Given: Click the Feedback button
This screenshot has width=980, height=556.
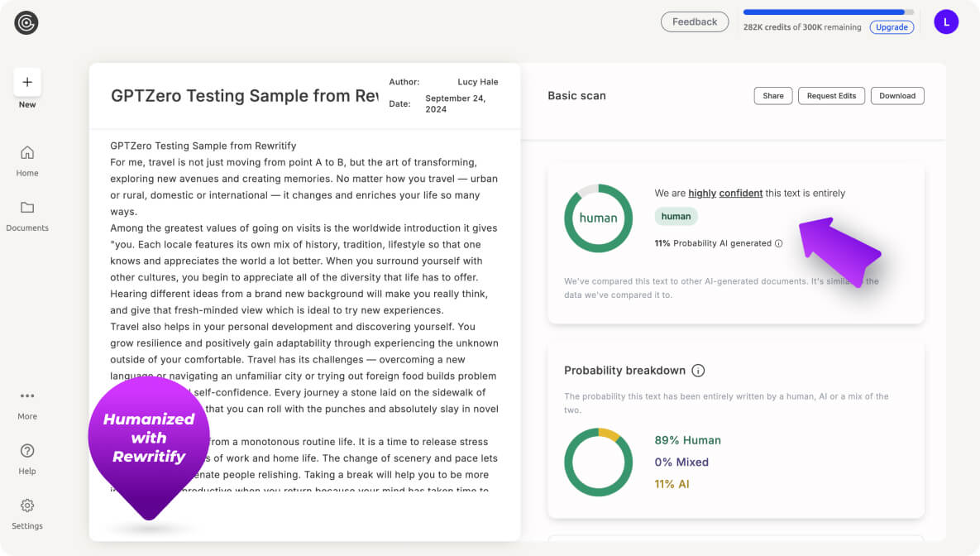Looking at the screenshot, I should [694, 22].
